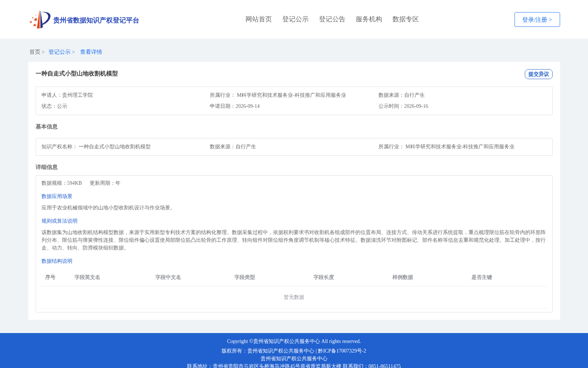Click 数据规模：594KB value

pos(62,183)
